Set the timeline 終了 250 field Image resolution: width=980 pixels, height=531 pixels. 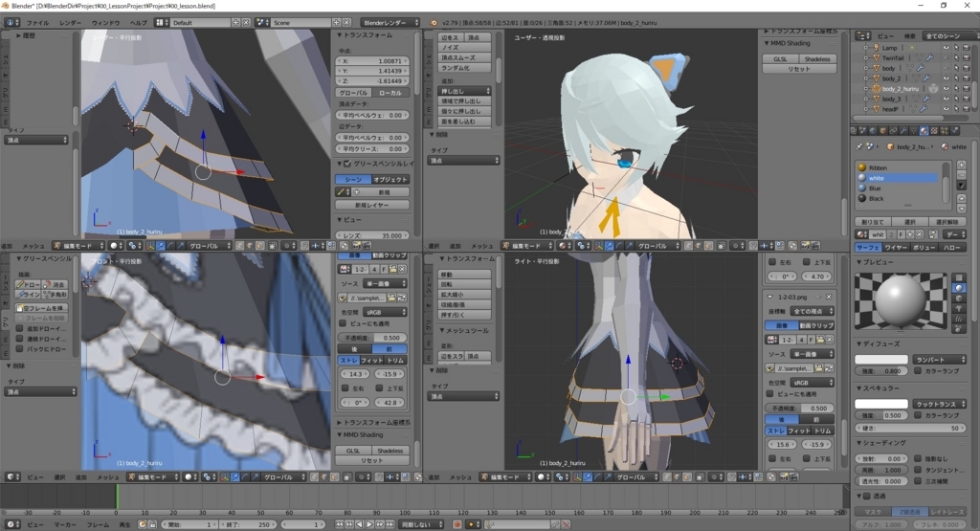[246, 524]
